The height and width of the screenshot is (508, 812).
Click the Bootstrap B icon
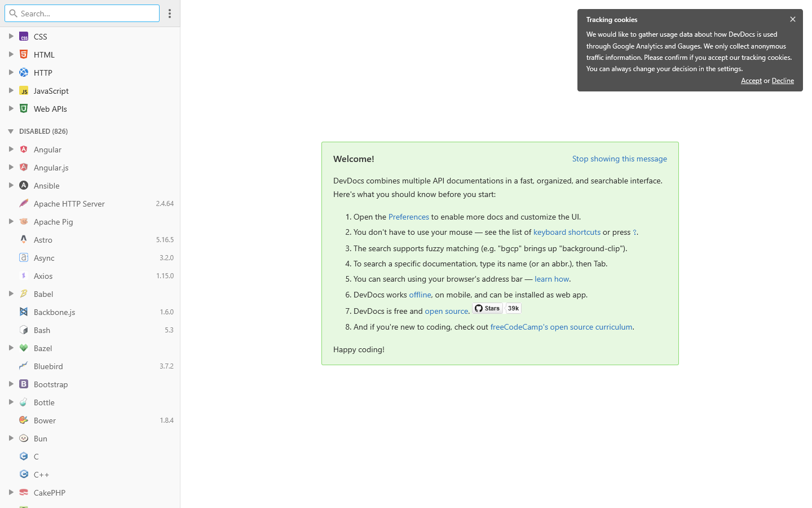pos(24,384)
